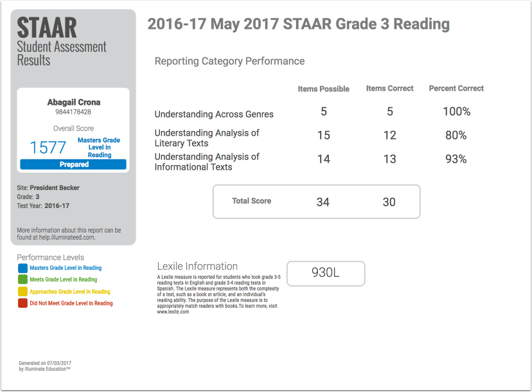This screenshot has height=392, width=532.
Task: Click the Site: President Becker line
Action: click(x=48, y=188)
